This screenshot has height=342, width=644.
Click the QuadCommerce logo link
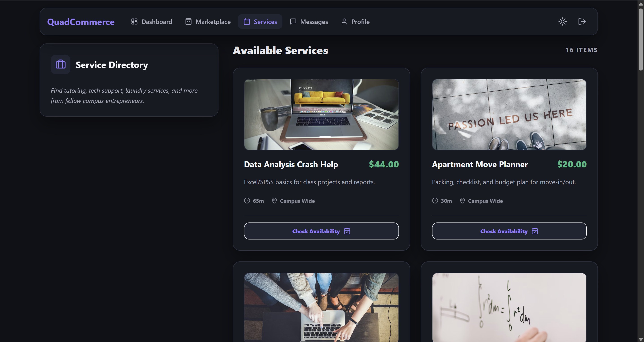point(81,22)
